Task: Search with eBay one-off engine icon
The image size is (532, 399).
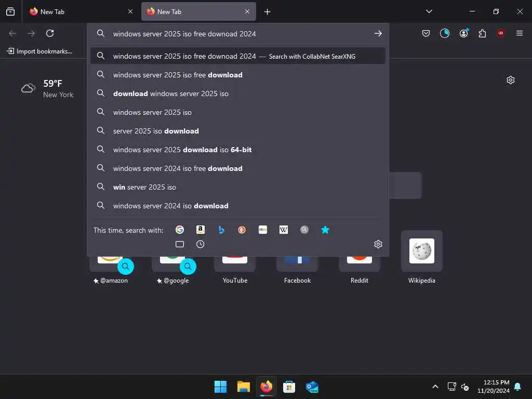Action: [263, 230]
